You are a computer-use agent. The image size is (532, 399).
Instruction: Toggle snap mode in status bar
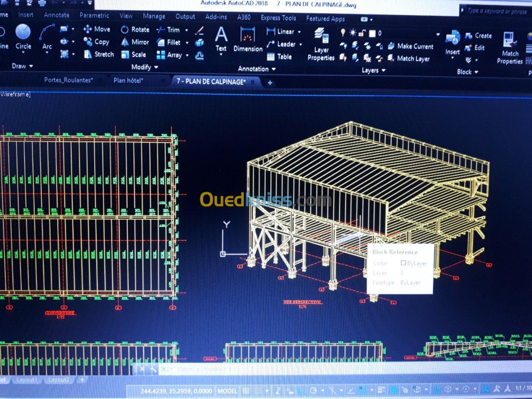click(x=258, y=390)
